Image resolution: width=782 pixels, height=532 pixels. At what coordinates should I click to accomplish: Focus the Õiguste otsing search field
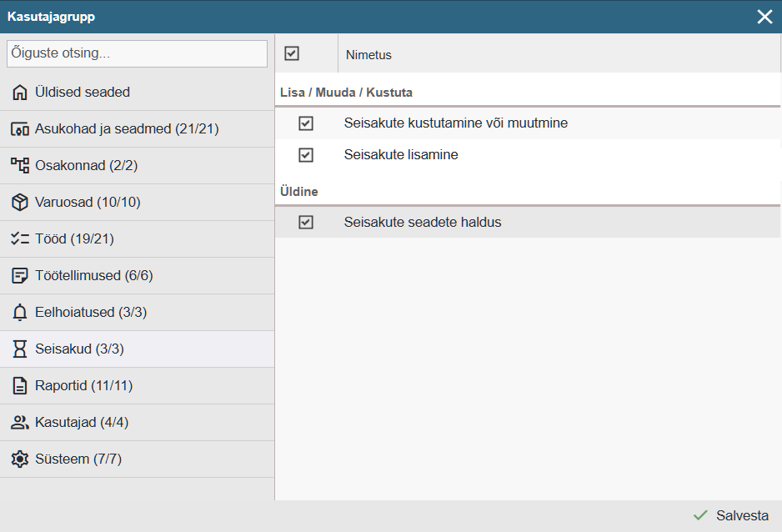[137, 53]
